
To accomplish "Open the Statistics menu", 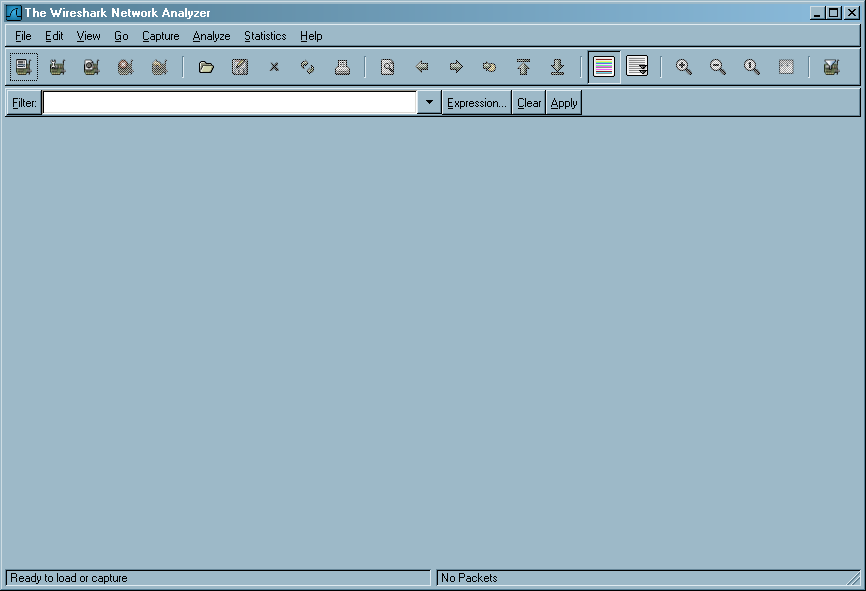I will [x=265, y=36].
